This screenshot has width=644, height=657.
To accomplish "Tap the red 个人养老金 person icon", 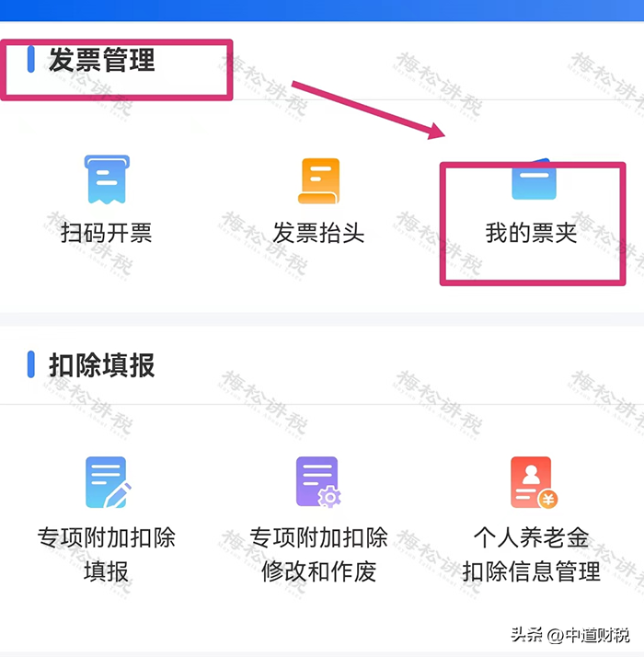I will pyautogui.click(x=534, y=483).
